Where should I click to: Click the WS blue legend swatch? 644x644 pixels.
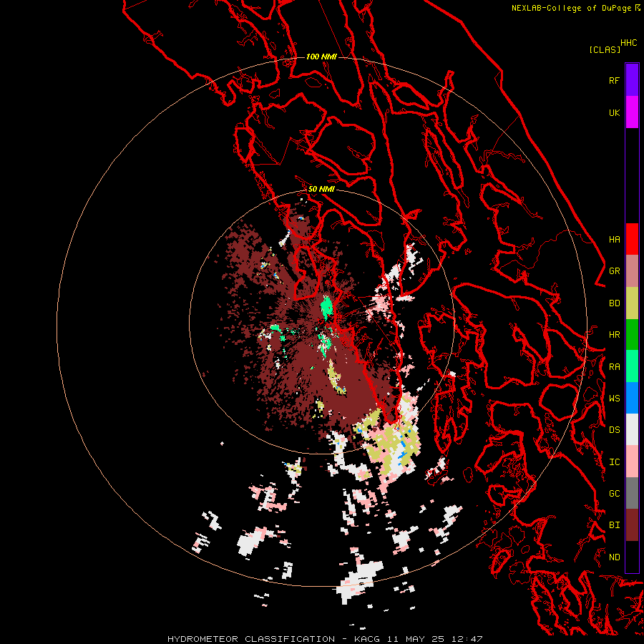coord(632,398)
